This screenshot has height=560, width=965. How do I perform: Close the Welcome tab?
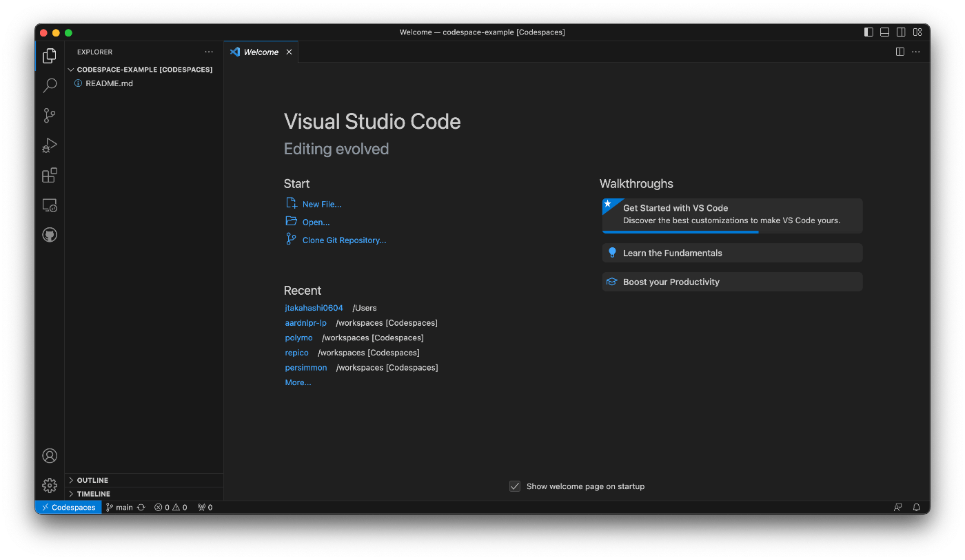(289, 52)
